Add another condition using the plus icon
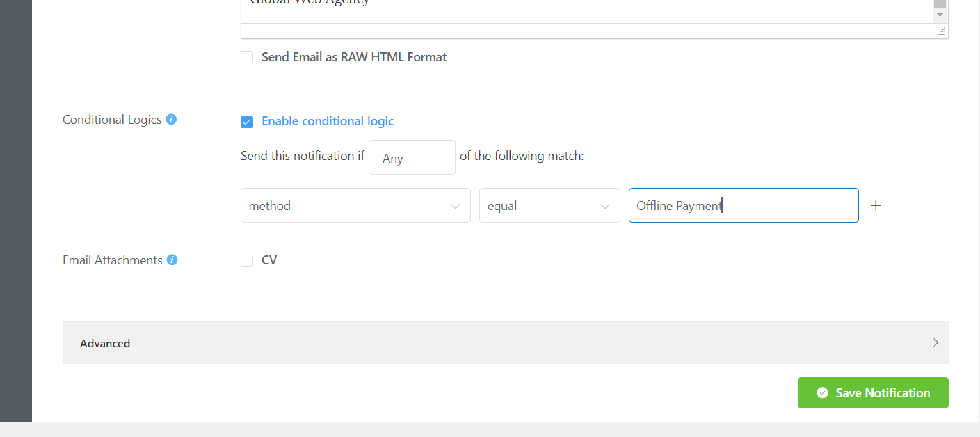The image size is (980, 437). (x=876, y=205)
